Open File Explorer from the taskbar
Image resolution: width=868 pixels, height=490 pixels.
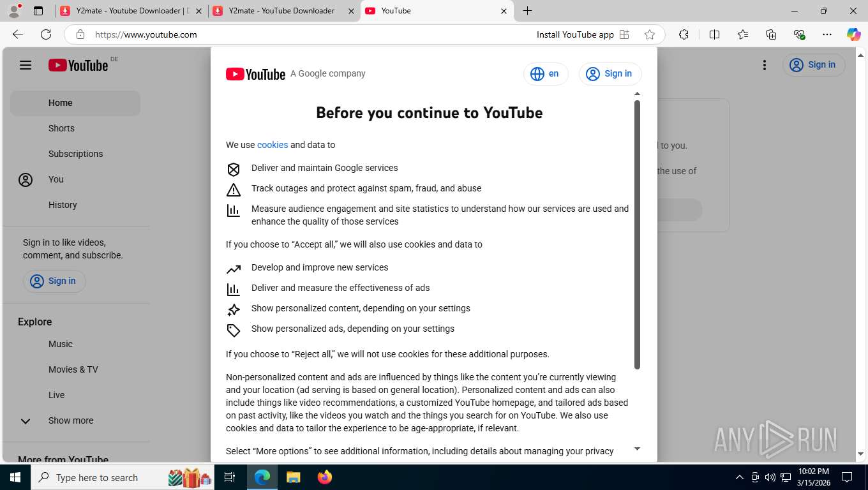tap(293, 477)
